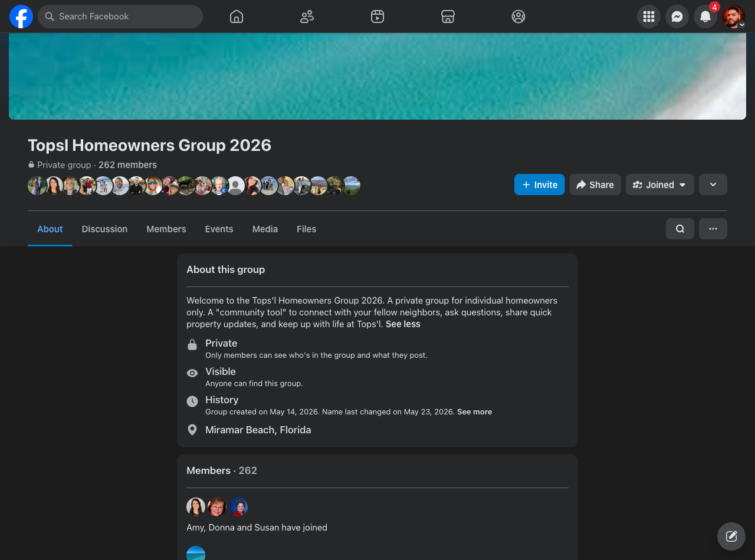Screen dimensions: 755x560
Task: Click the History clock icon
Action: coord(192,401)
